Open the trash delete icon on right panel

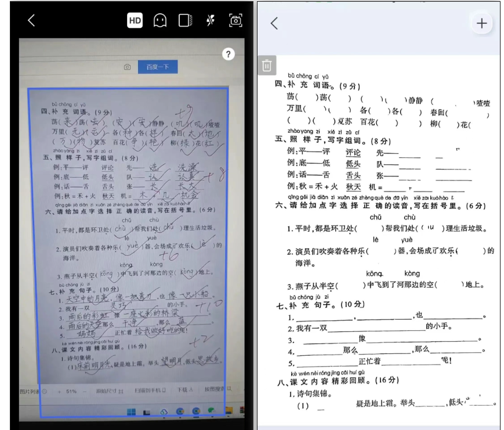click(x=267, y=66)
